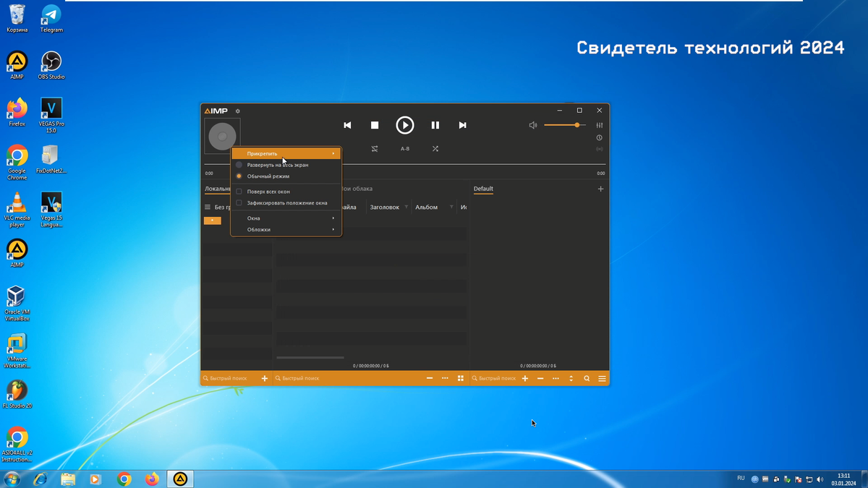
Task: Stop playback in AIMP
Action: point(375,125)
